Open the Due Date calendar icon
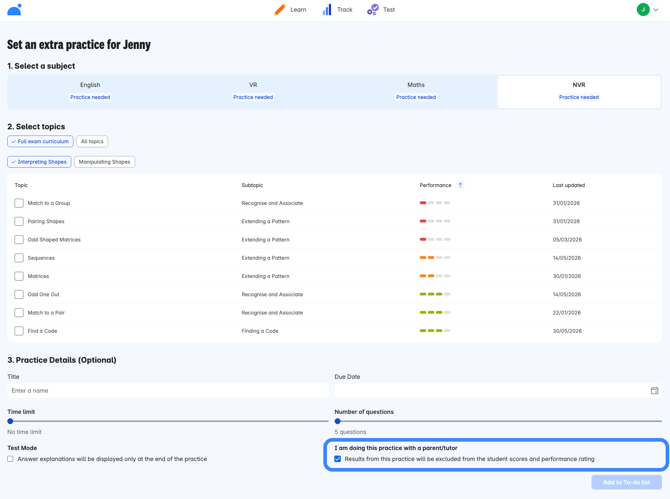This screenshot has width=670, height=499. 654,390
